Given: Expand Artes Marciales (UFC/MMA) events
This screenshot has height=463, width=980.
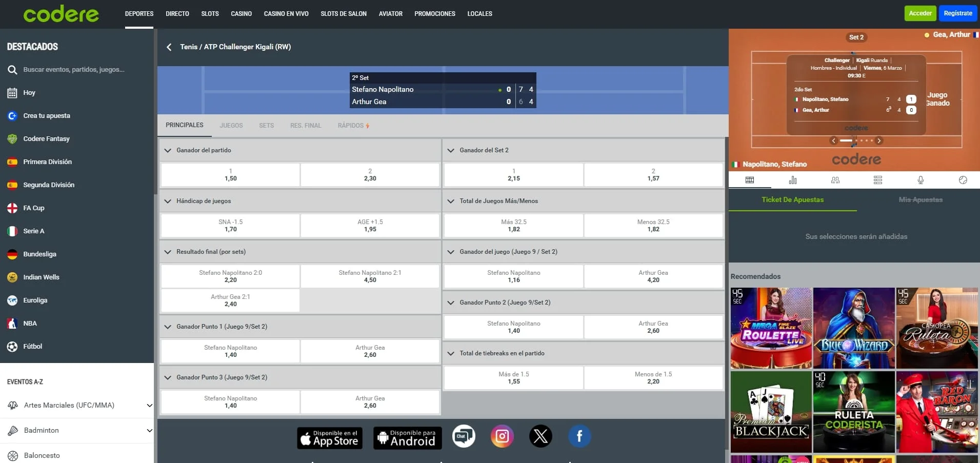Looking at the screenshot, I should pyautogui.click(x=149, y=406).
